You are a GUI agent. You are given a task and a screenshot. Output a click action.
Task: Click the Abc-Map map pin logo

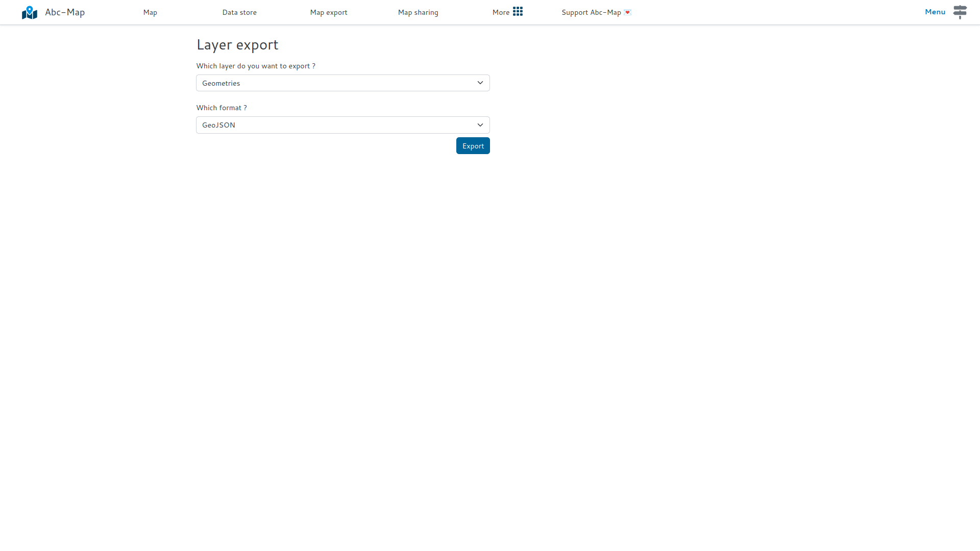coord(29,12)
